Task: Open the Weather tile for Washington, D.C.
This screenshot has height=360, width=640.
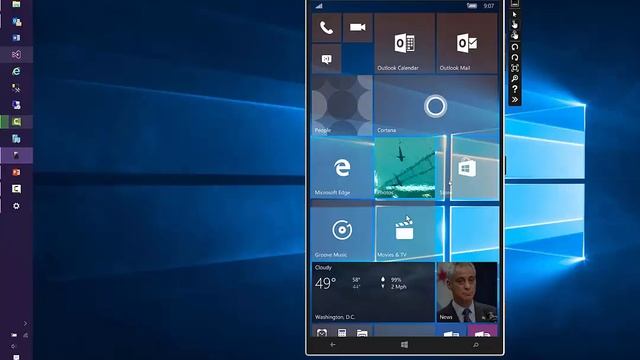Action: pyautogui.click(x=373, y=292)
